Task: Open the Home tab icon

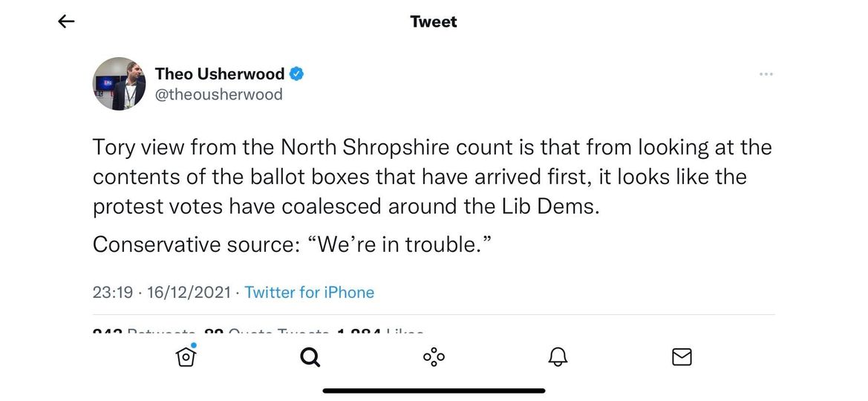Action: point(186,357)
